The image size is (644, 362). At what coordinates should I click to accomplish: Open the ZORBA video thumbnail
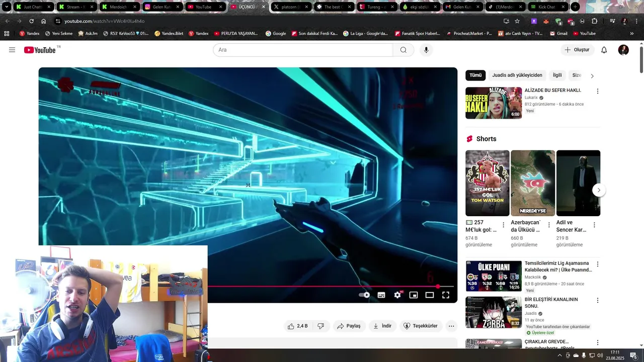494,312
